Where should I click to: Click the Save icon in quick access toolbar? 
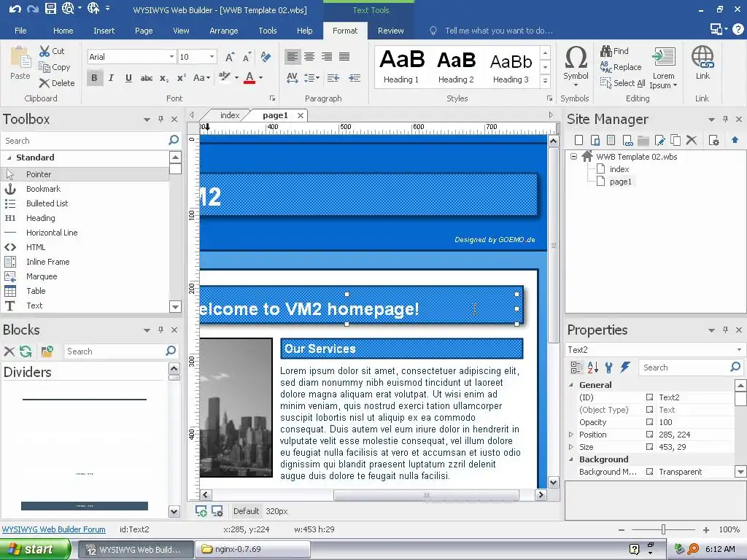50,8
